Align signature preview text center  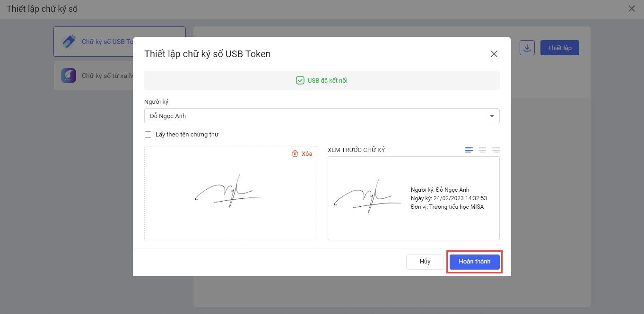click(482, 150)
